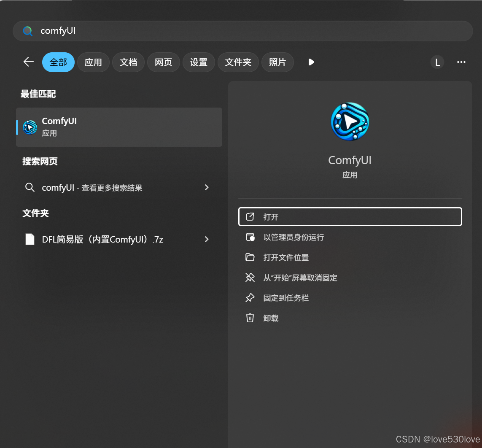Open web search for comfyUI 查看更多搜索结果
Screen dimensions: 482x448
point(119,188)
